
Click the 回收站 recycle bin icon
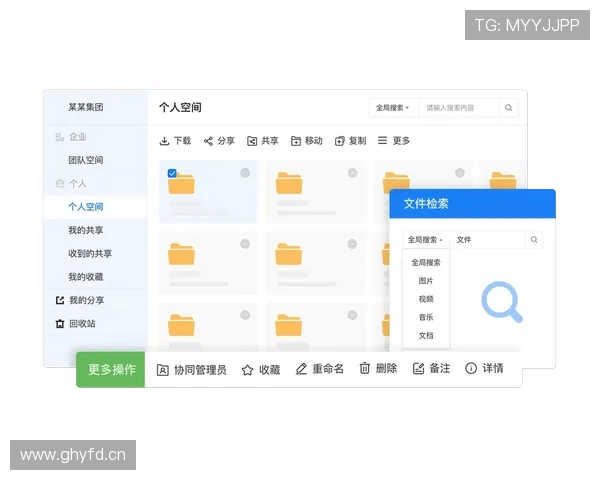60,324
